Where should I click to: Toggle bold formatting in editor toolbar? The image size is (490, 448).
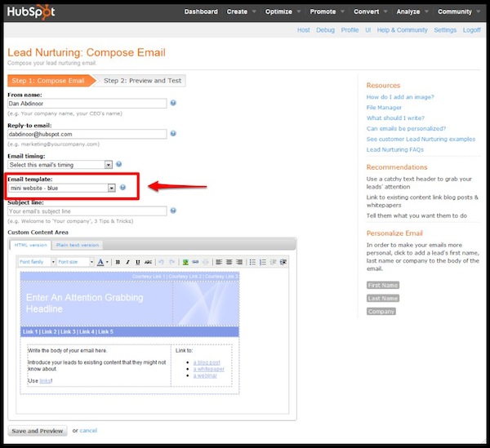pos(118,262)
